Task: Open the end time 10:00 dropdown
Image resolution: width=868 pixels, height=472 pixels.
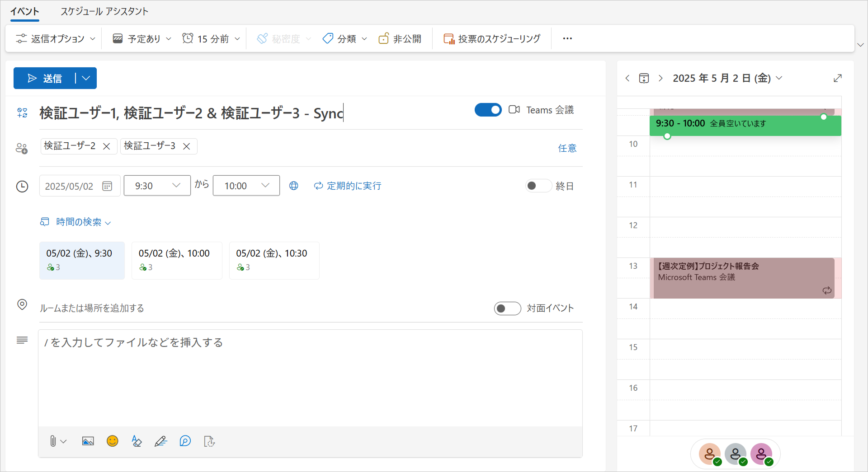Action: (246, 186)
